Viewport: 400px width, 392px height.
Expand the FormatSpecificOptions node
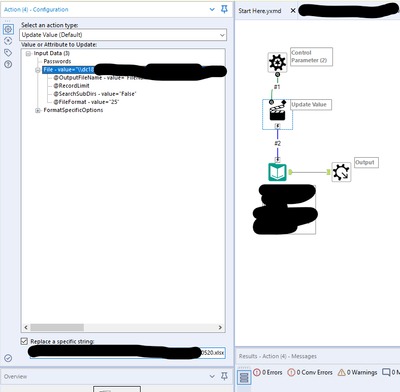tap(38, 110)
